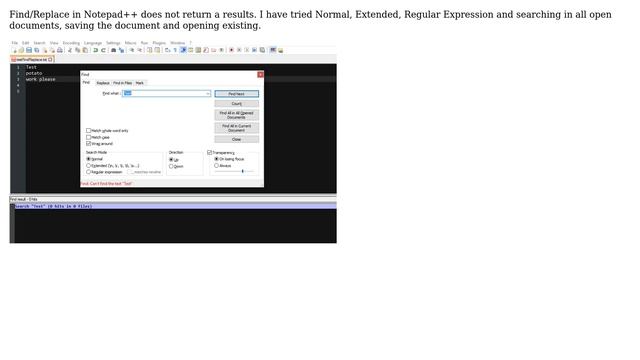Select the open document file tab
The height and width of the screenshot is (360, 640).
32,60
